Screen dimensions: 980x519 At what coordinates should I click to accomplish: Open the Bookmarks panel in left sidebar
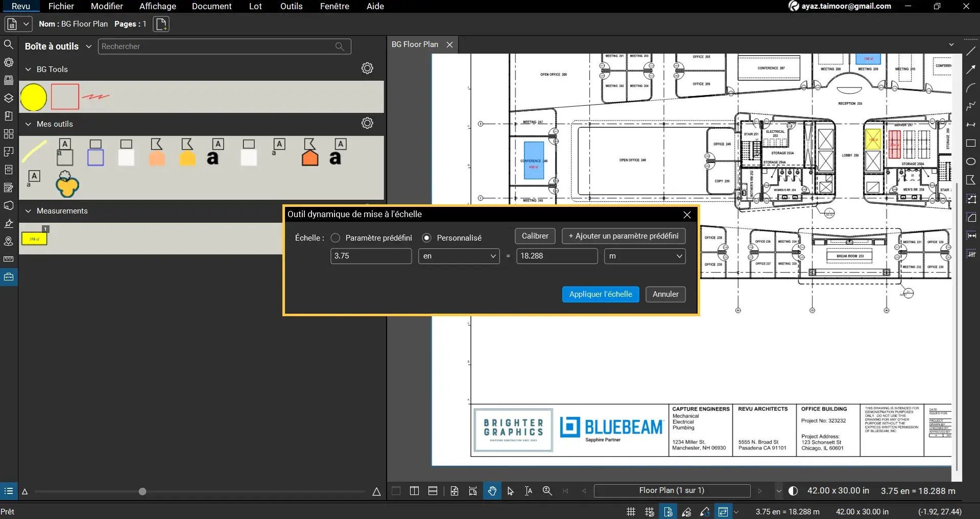click(x=9, y=116)
